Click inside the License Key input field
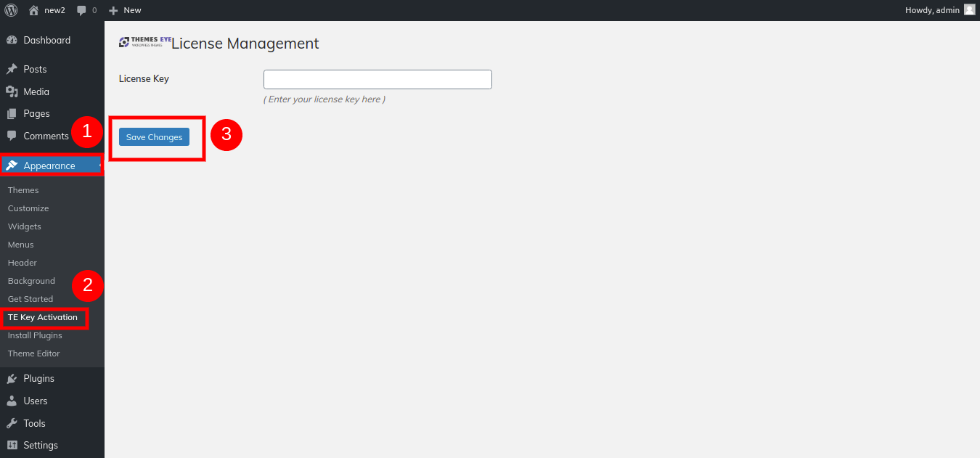This screenshot has width=980, height=458. coord(377,78)
